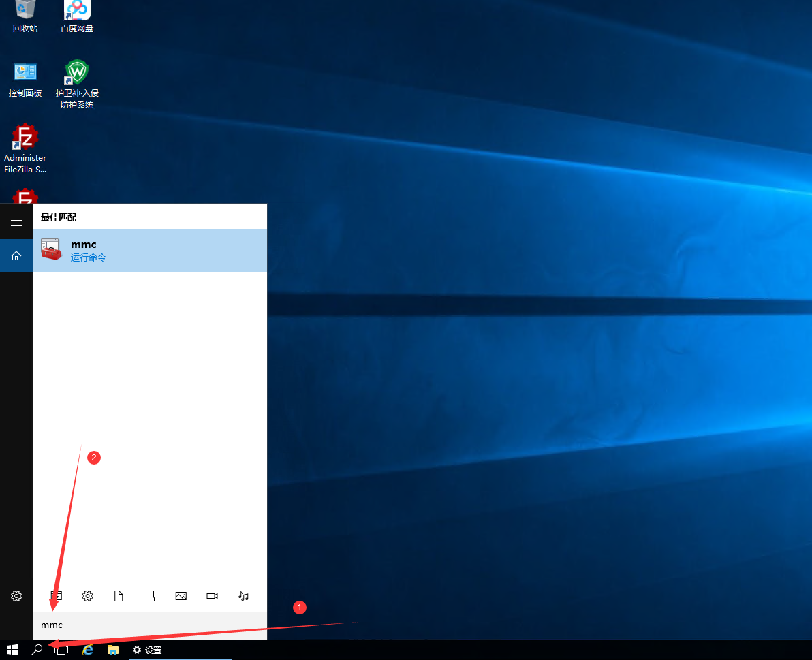Screen dimensions: 812x660
Task: Filter search results by Music
Action: [243, 596]
